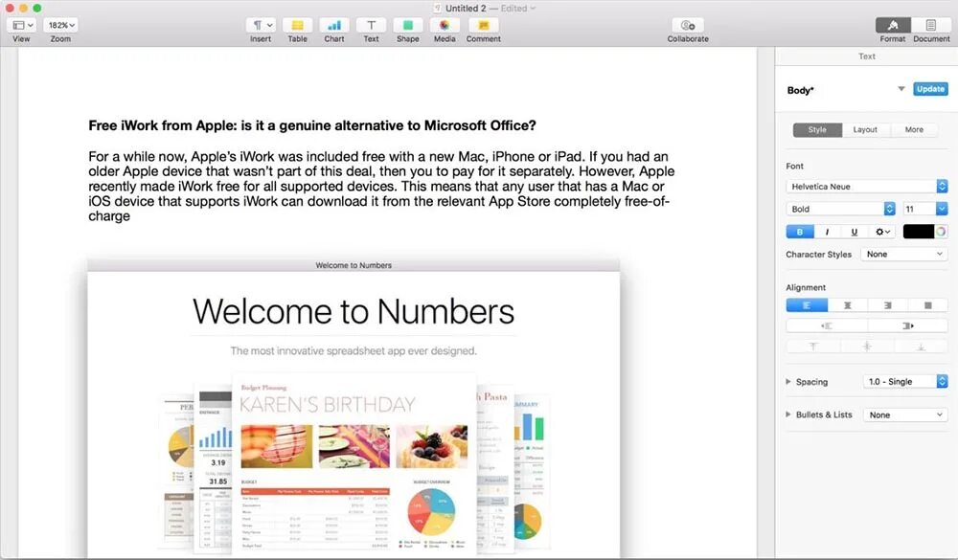The width and height of the screenshot is (958, 560).
Task: Open the color wheel picker
Action: (941, 232)
